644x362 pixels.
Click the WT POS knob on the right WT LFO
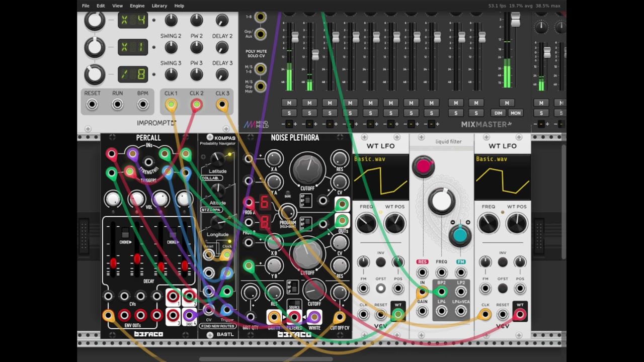coord(517,224)
